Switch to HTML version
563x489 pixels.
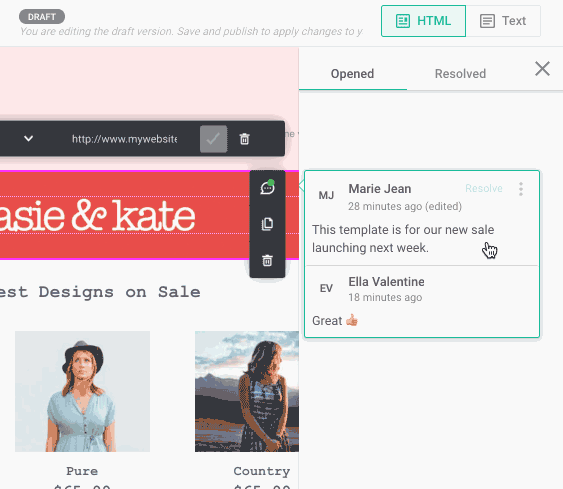tap(423, 21)
